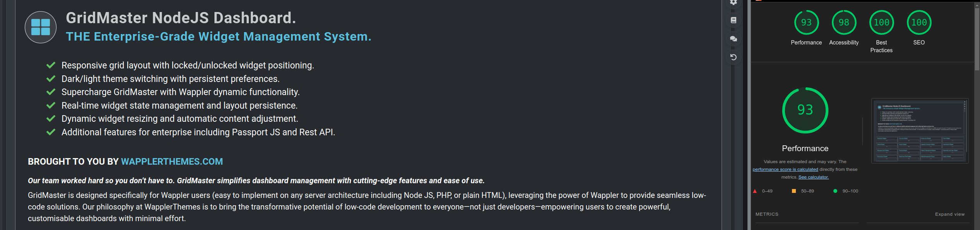Screen dimensions: 980x230
Task: Open the chat bubbles icon
Action: tap(733, 39)
